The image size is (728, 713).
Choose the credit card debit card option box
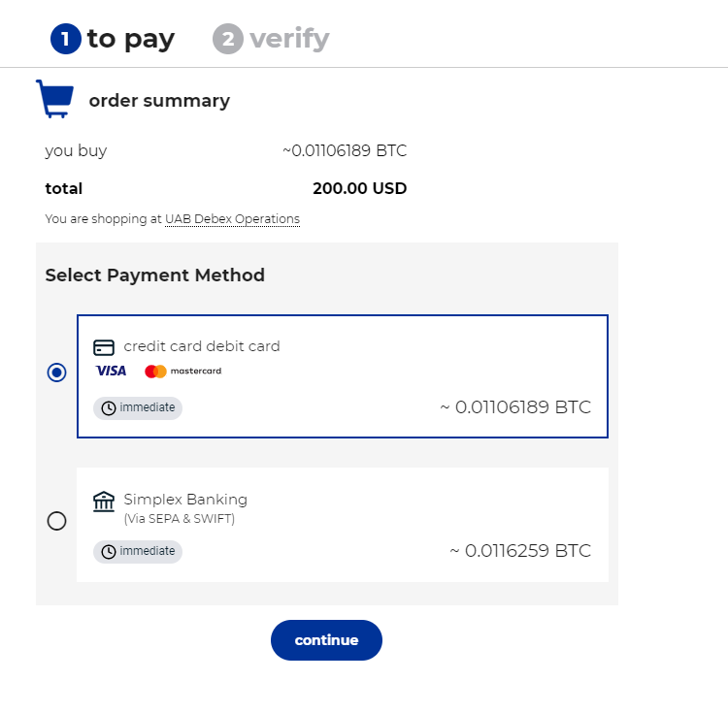tap(343, 376)
